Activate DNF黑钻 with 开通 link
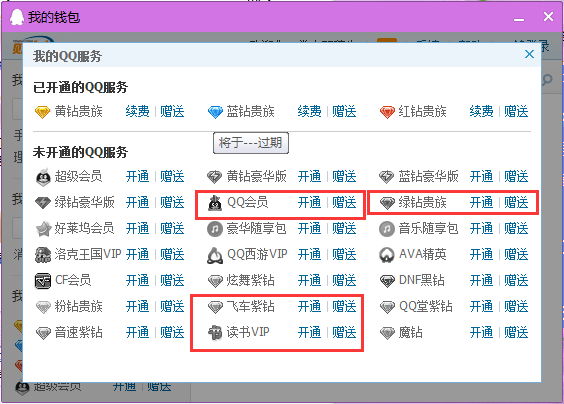564x404 pixels. [481, 280]
